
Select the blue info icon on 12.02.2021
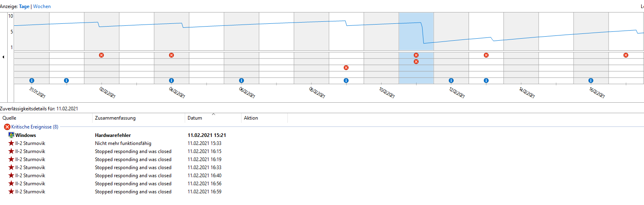click(451, 81)
